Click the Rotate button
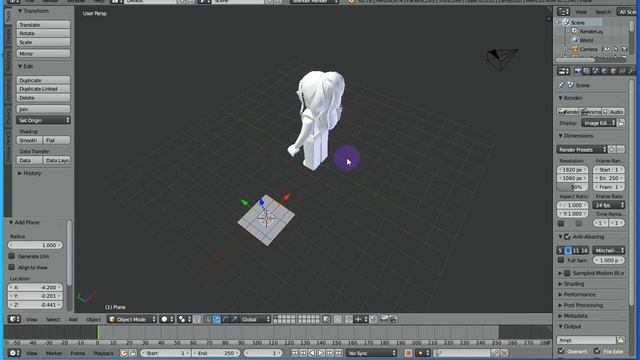This screenshot has height=360, width=640. (x=43, y=33)
